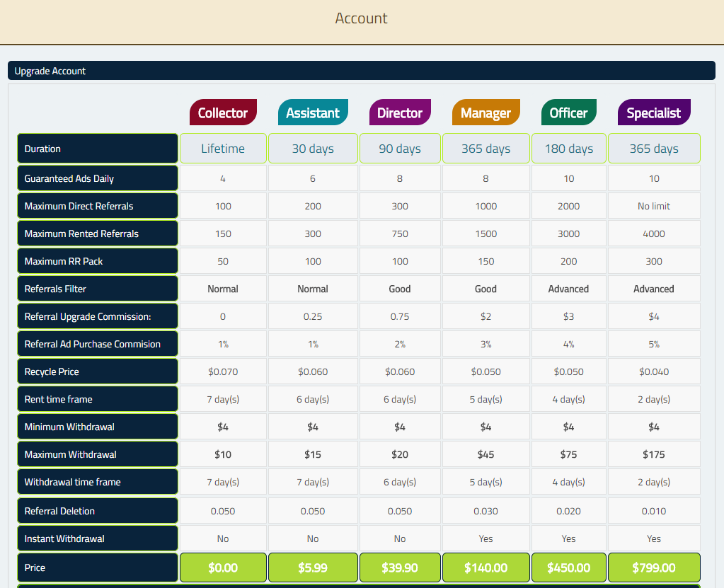Viewport: 724px width, 588px height.
Task: Click the Guaranteed Ads Daily row label
Action: click(97, 178)
